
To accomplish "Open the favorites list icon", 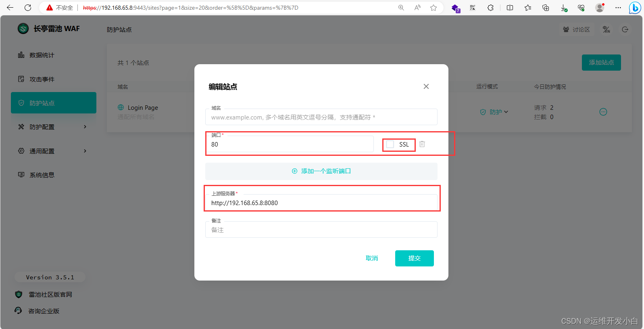I will pos(528,8).
